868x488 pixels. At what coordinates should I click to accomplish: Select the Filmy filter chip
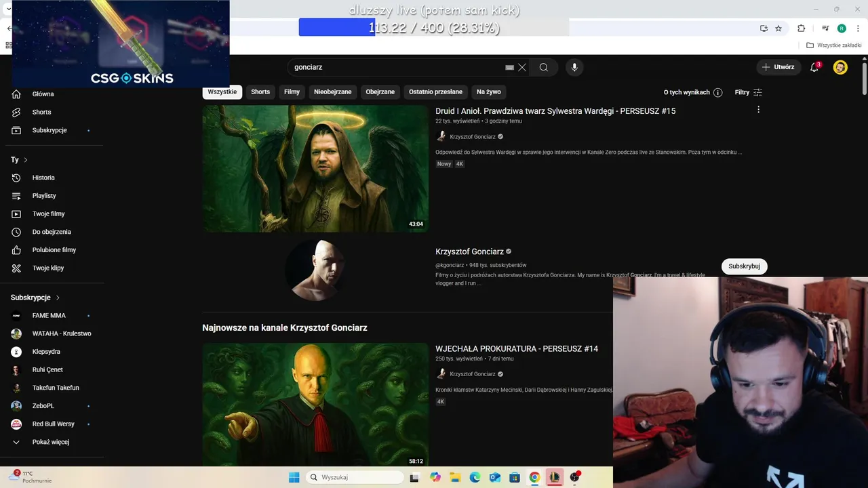tap(292, 92)
